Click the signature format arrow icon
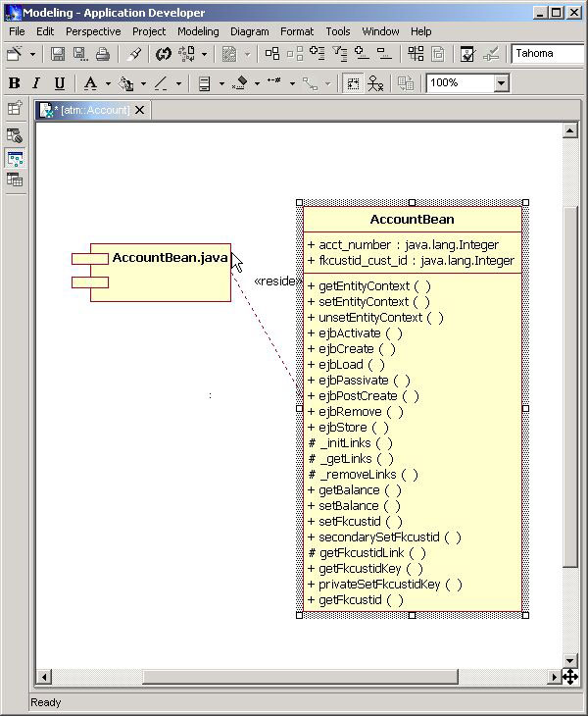Image resolution: width=588 pixels, height=716 pixels. [274, 82]
